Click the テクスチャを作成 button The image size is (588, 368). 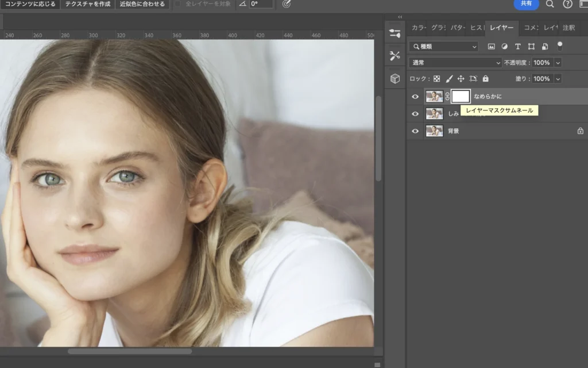[87, 4]
